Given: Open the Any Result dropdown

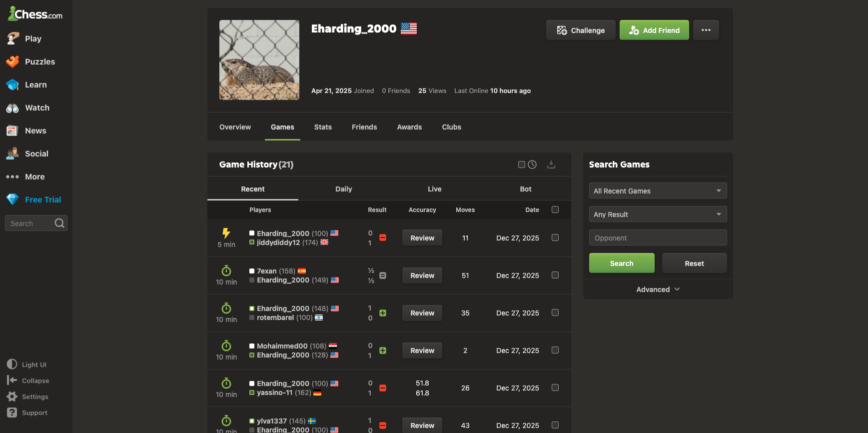Looking at the screenshot, I should pos(657,214).
